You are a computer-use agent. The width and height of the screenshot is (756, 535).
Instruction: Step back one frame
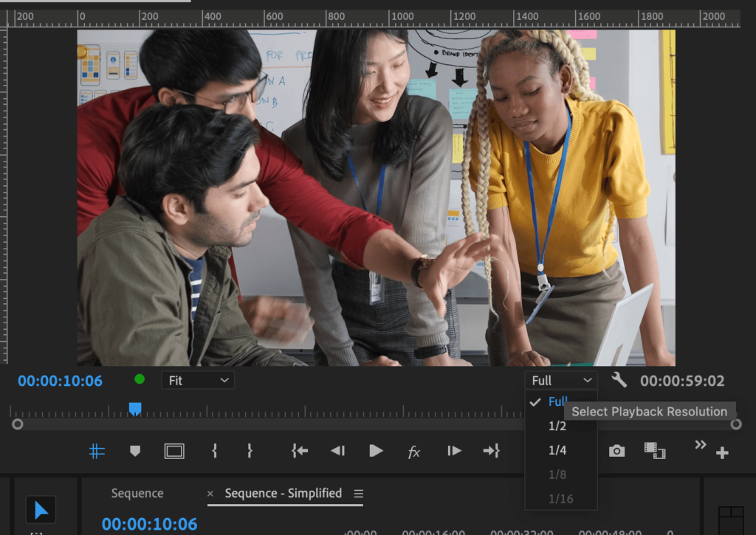coord(337,451)
